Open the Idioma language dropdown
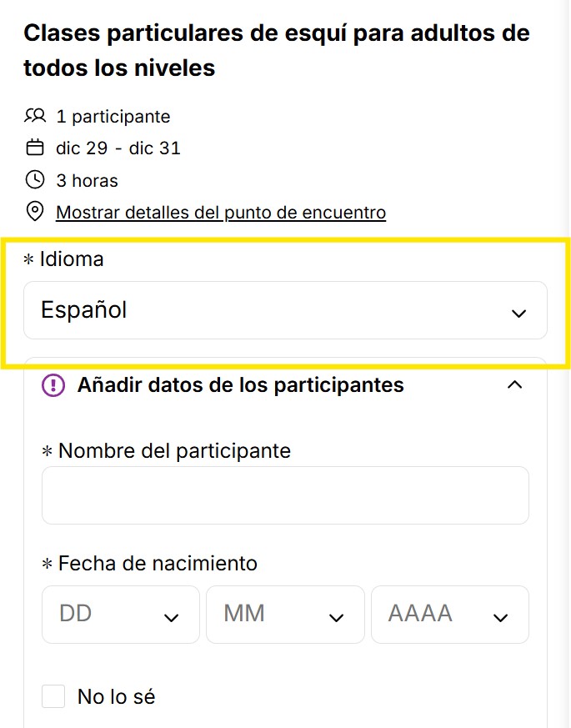The height and width of the screenshot is (728, 571). click(285, 310)
